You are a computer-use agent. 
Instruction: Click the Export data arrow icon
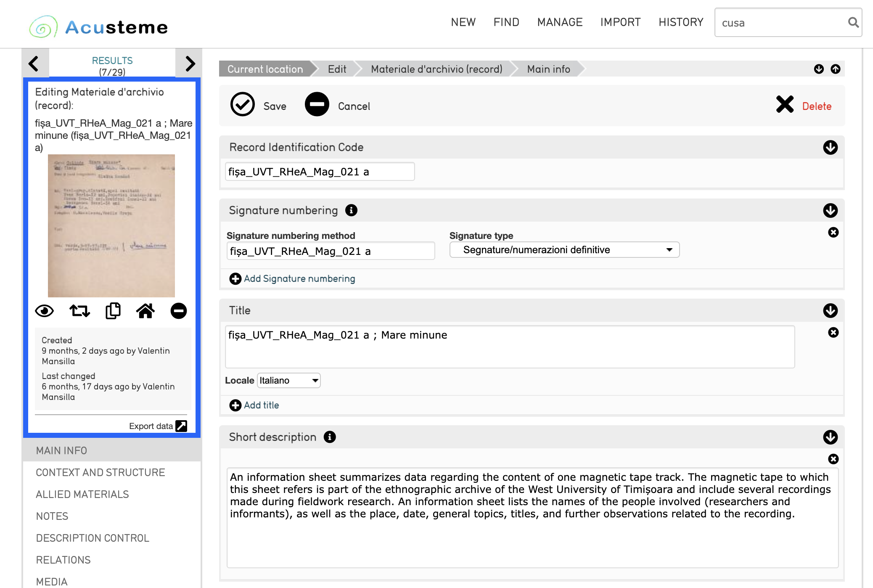[181, 426]
